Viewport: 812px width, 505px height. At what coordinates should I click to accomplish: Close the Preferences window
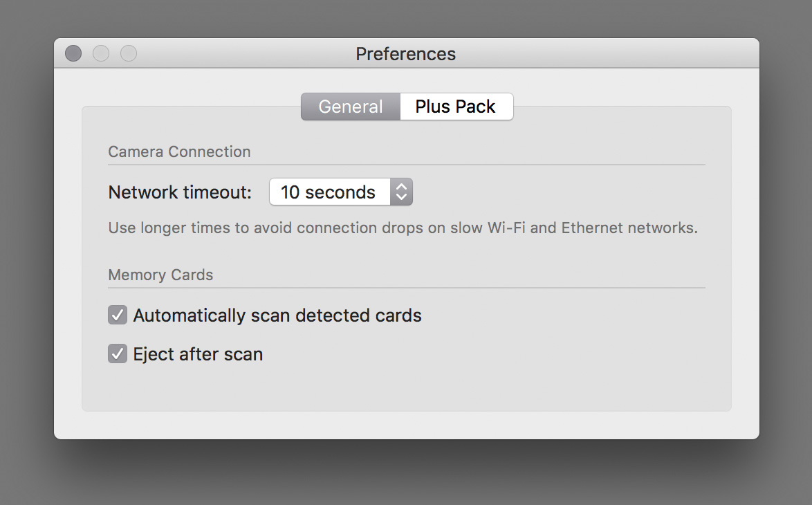[x=73, y=53]
